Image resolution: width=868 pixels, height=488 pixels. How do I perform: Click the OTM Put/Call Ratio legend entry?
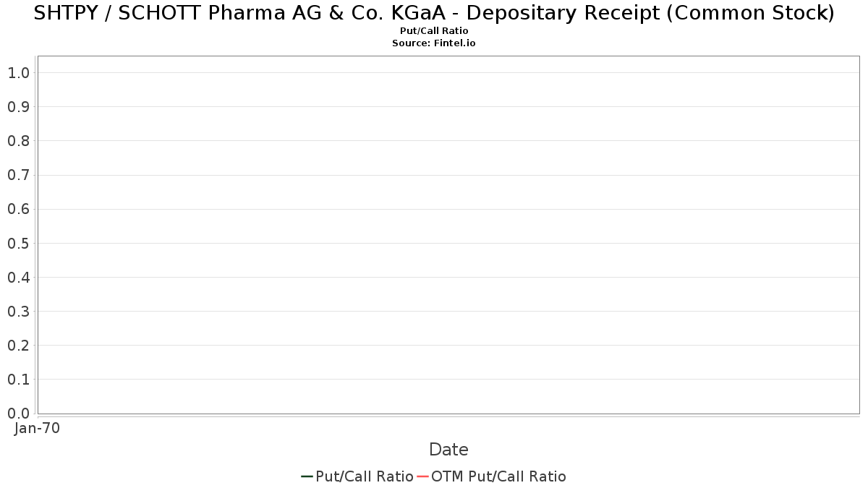point(492,476)
